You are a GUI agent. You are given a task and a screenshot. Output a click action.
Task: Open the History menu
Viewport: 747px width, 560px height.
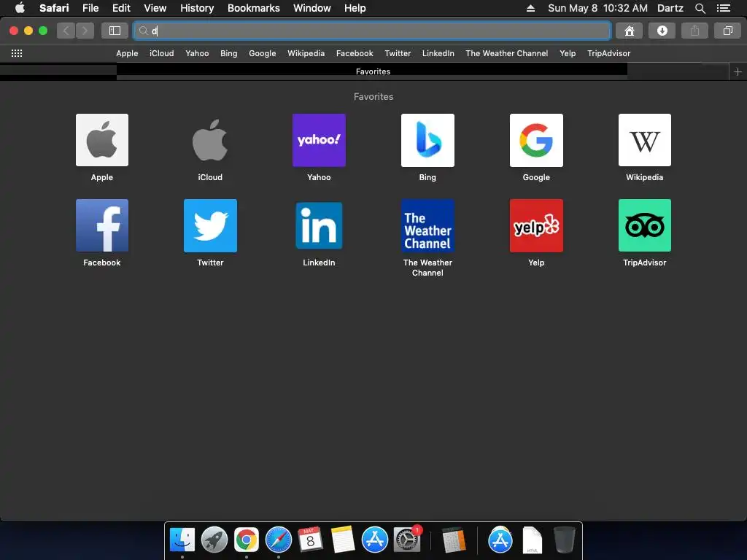click(x=197, y=8)
